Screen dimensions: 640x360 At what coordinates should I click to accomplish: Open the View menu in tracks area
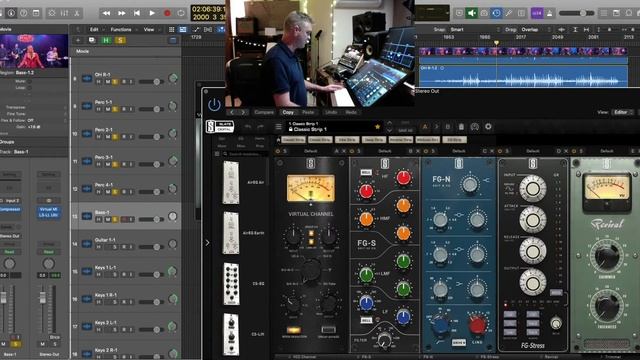149,29
